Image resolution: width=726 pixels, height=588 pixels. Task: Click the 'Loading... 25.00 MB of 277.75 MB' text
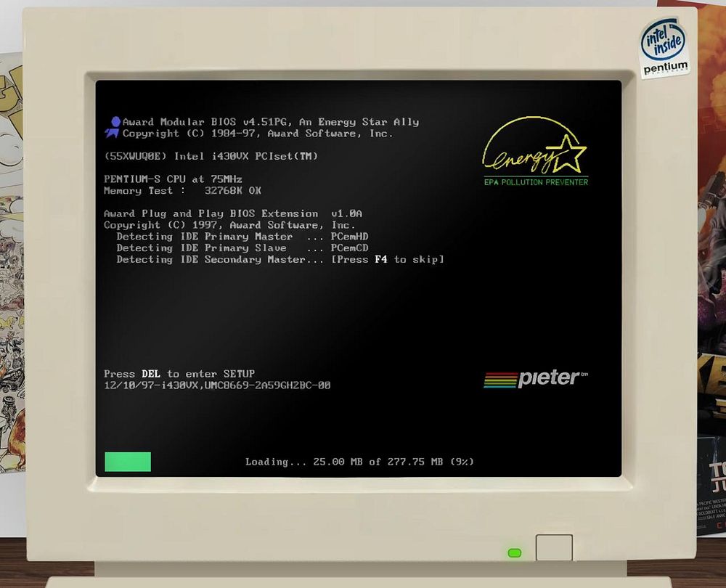tap(360, 462)
